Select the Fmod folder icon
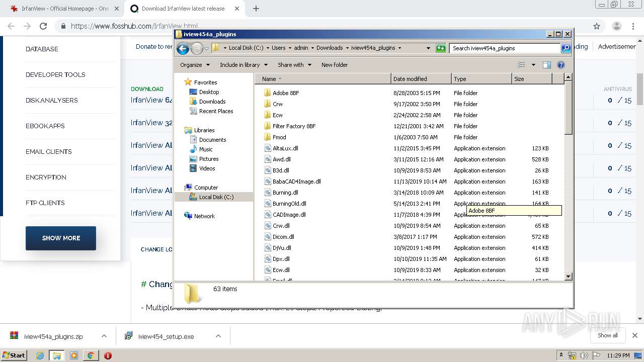Screen dimensions: 644x362 pyautogui.click(x=267, y=137)
